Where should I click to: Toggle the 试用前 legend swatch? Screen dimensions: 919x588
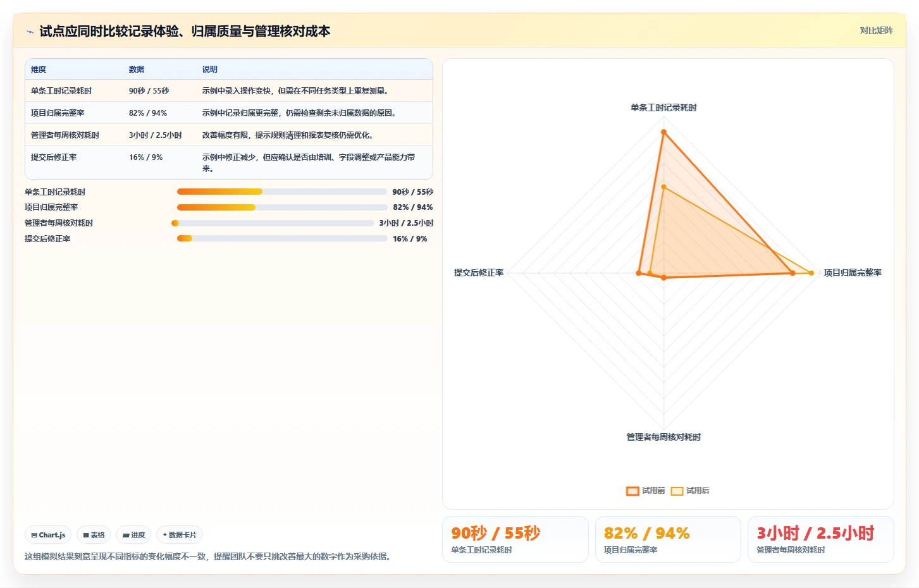click(632, 491)
